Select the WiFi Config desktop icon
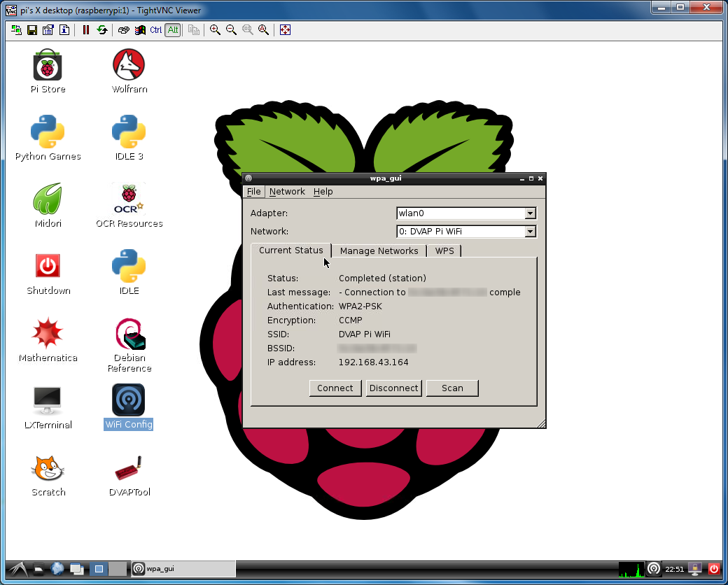Viewport: 728px width, 585px height. 129,407
